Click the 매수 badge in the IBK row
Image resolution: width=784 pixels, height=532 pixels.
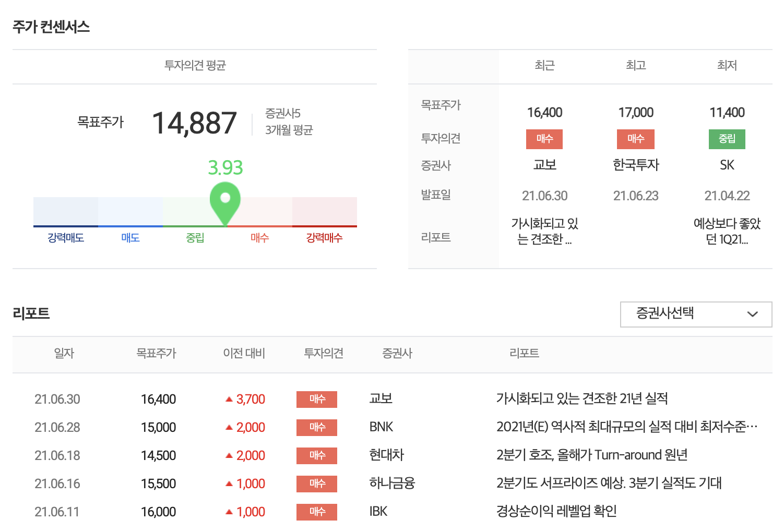[317, 512]
